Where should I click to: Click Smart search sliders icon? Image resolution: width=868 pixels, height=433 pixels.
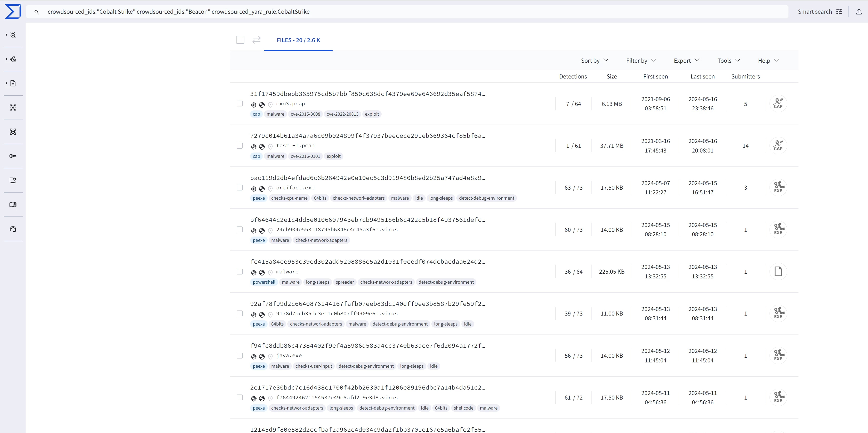[839, 11]
